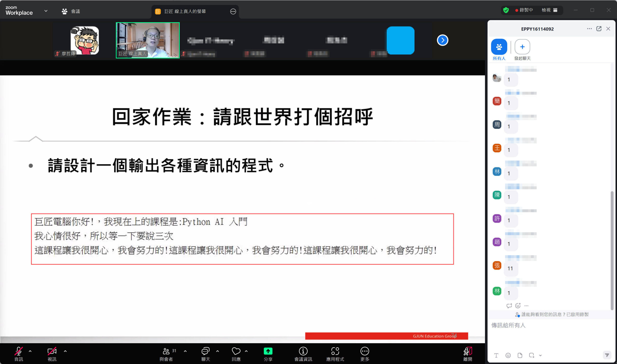Switch to the 會議 meeting tab
The width and height of the screenshot is (617, 364).
71,11
